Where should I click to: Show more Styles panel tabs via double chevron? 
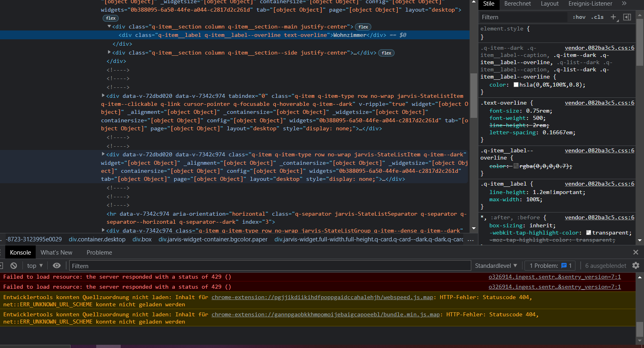(624, 4)
